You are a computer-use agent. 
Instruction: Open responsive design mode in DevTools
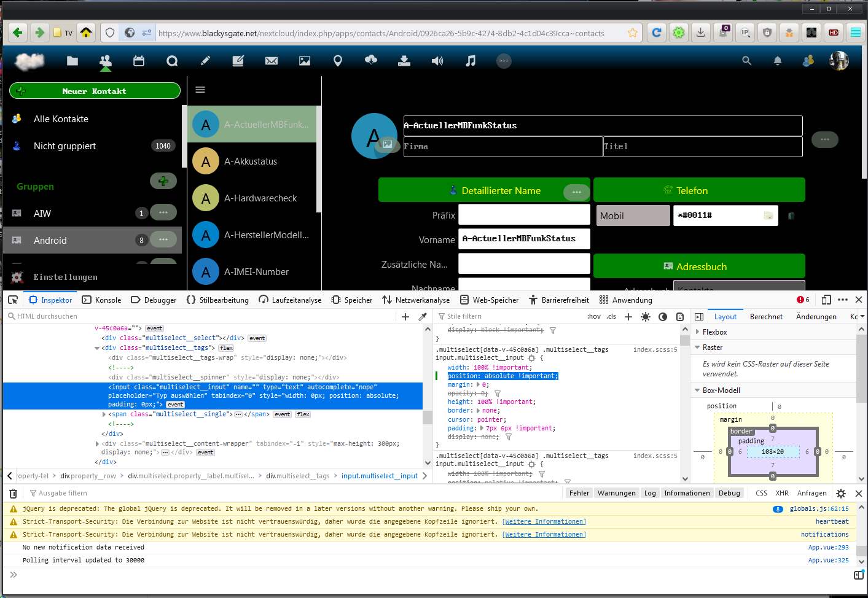coord(826,300)
